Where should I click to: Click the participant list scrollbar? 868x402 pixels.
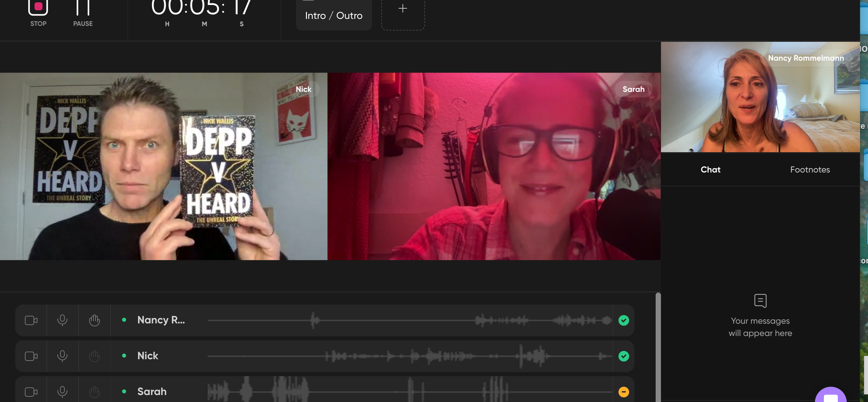coord(658,347)
